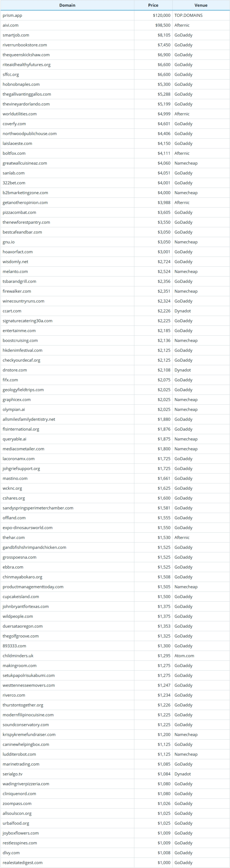The height and width of the screenshot is (868, 230).
Task: Open the 893333.com domain
Action: [x=14, y=646]
